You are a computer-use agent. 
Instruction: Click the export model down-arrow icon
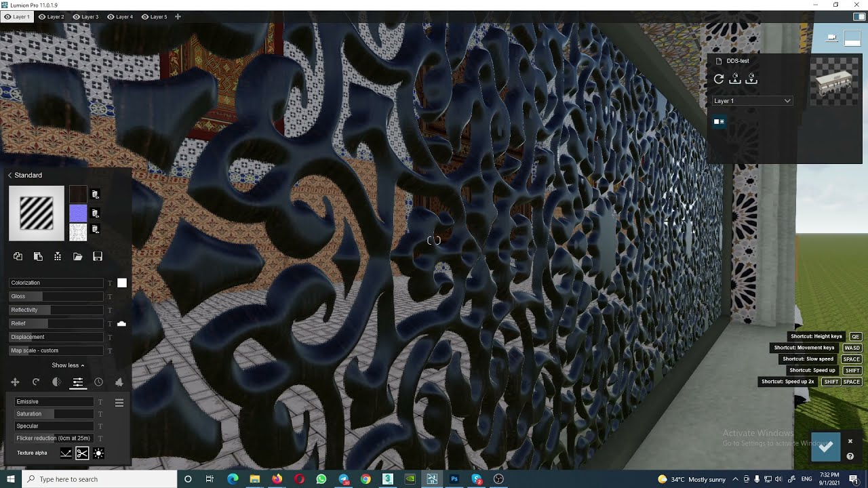pos(751,79)
